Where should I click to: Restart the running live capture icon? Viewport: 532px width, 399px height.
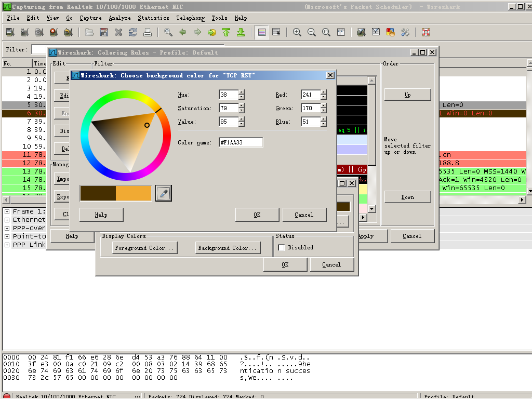click(x=68, y=32)
